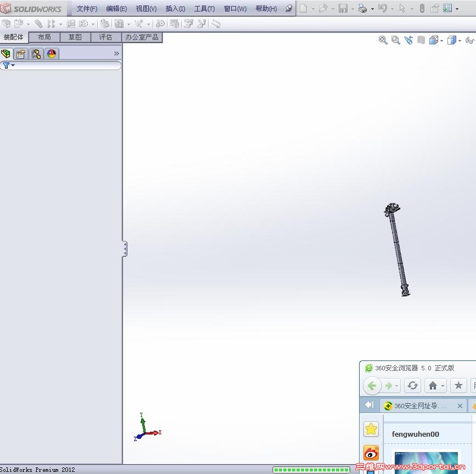Open the DisplayManager color sphere tab

pos(52,54)
